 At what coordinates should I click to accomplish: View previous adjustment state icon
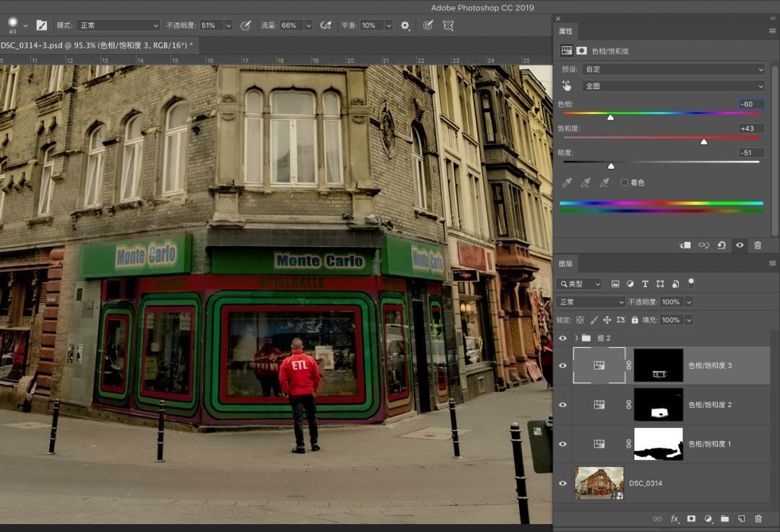point(703,245)
